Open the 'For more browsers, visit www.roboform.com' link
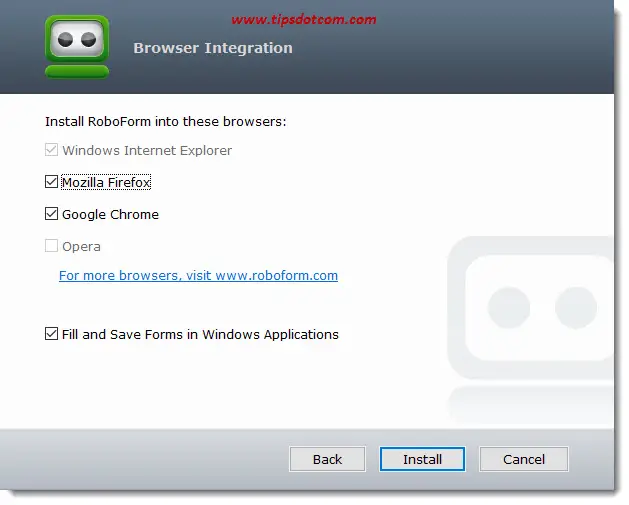 [x=198, y=276]
